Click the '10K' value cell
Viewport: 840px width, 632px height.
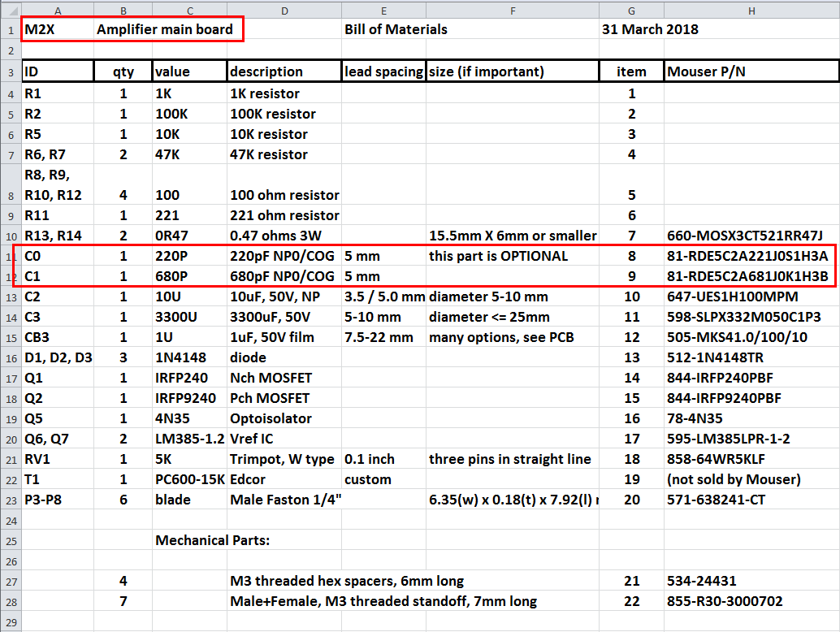[189, 134]
